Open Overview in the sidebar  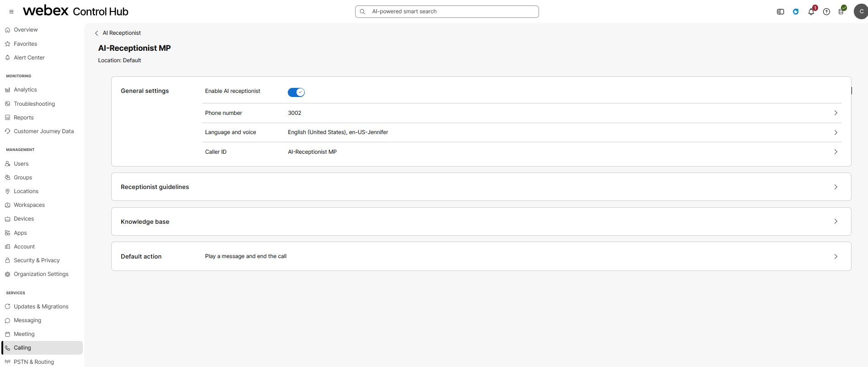26,30
